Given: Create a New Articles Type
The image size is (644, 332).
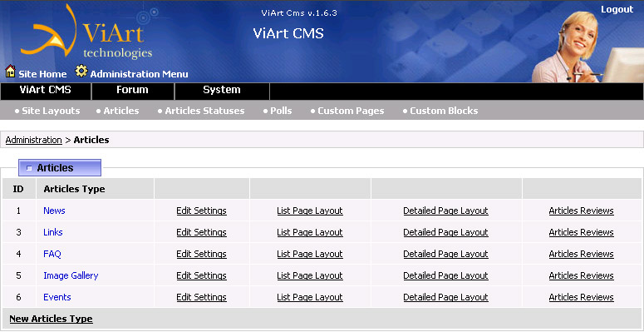Looking at the screenshot, I should (x=51, y=319).
